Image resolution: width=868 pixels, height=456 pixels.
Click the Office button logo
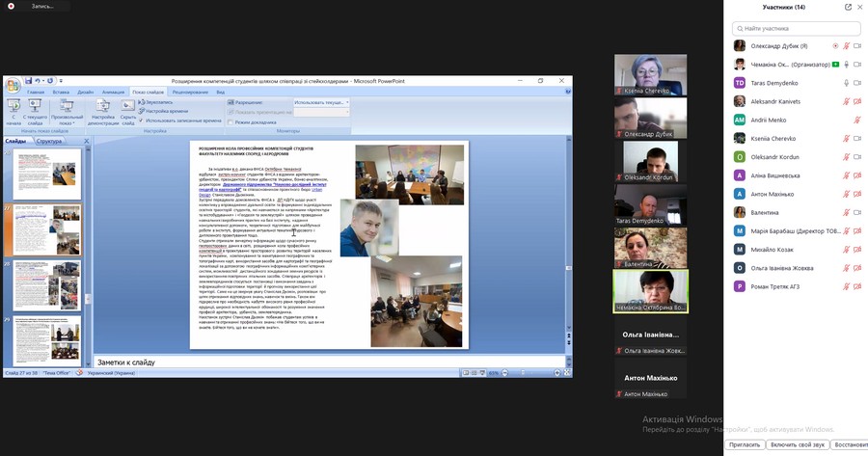pyautogui.click(x=13, y=85)
